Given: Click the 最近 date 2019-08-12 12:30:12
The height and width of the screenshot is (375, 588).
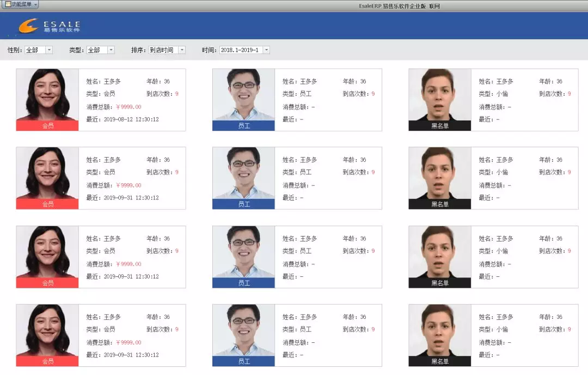Looking at the screenshot, I should click(x=131, y=119).
